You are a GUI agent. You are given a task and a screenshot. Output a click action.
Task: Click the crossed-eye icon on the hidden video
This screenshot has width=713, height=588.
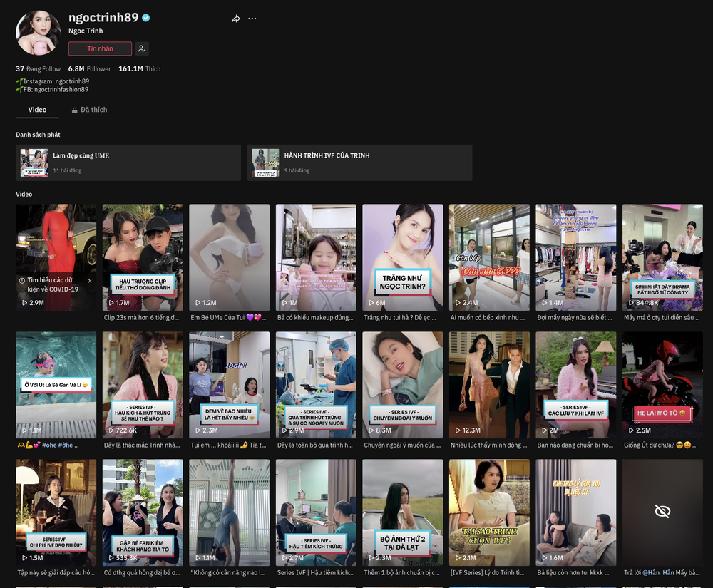point(662,511)
